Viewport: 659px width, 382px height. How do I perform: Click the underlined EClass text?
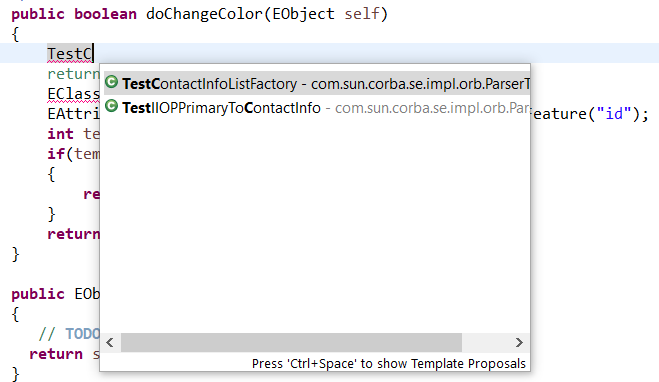tap(74, 94)
